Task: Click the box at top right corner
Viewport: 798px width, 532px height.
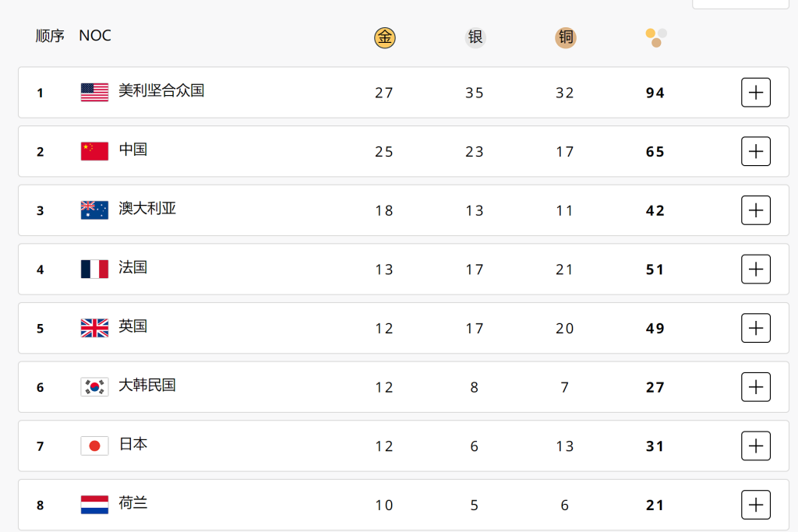Action: click(x=740, y=3)
